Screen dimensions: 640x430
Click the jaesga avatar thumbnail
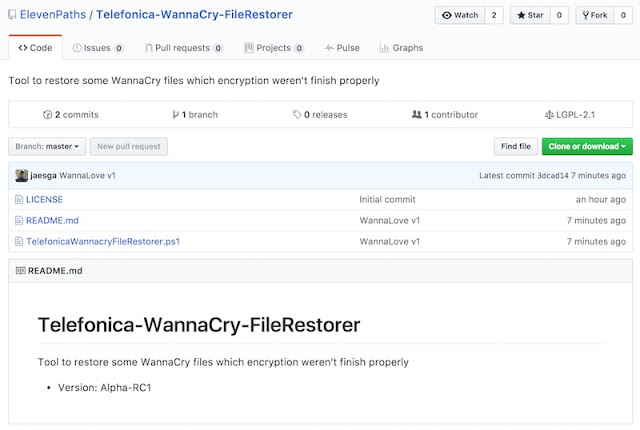[21, 175]
